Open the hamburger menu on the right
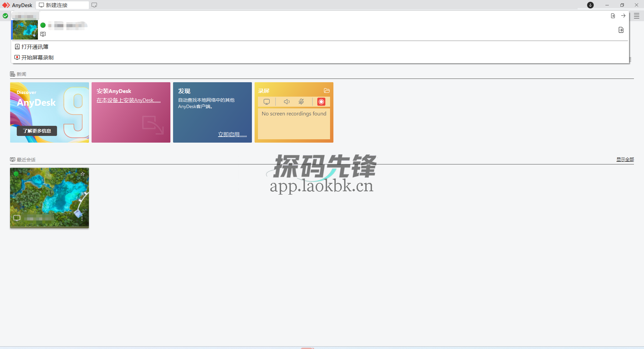The width and height of the screenshot is (644, 349). (x=637, y=16)
